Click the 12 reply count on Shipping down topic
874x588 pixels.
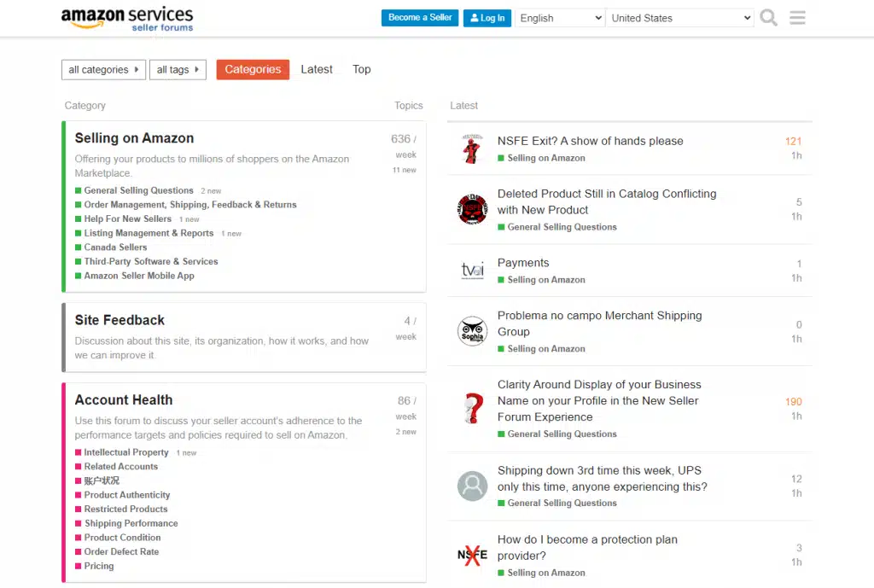coord(796,480)
